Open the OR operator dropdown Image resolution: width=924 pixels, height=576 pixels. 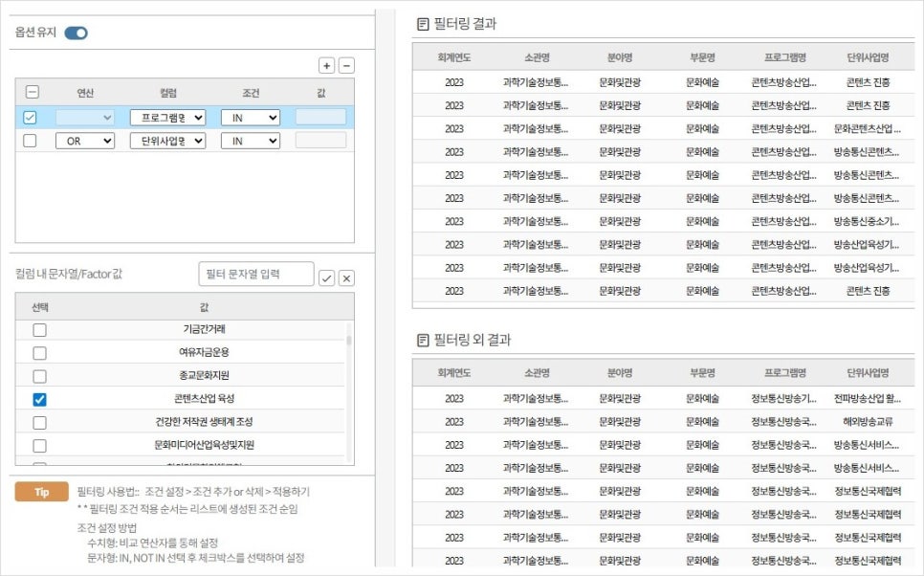click(x=84, y=141)
